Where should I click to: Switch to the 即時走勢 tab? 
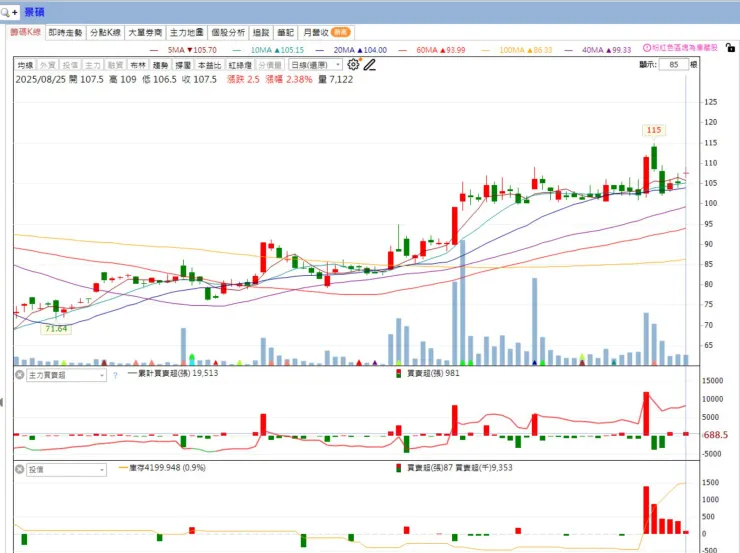coord(66,33)
